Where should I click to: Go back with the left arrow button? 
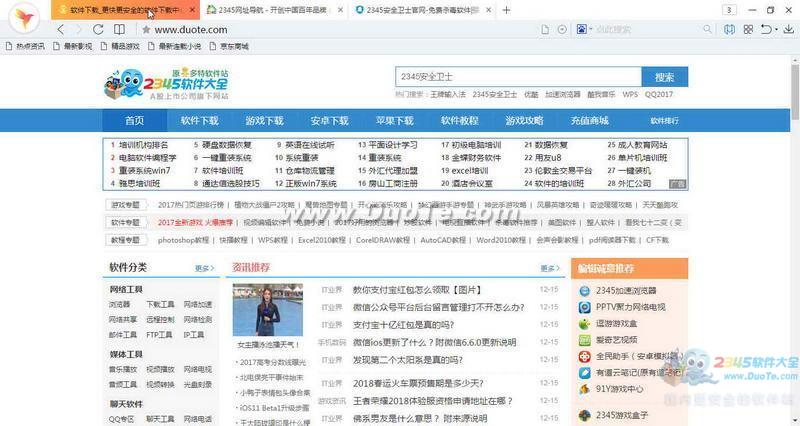click(61, 30)
